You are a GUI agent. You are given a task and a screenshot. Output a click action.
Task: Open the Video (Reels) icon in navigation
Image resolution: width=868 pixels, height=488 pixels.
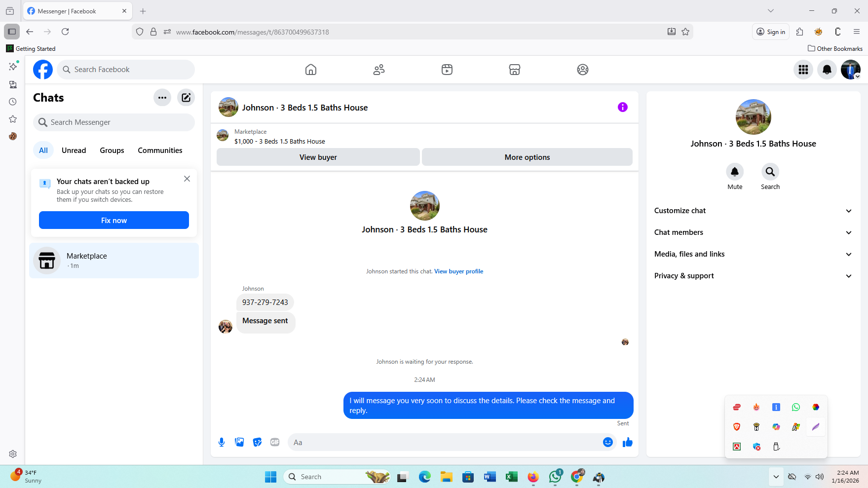tap(447, 70)
